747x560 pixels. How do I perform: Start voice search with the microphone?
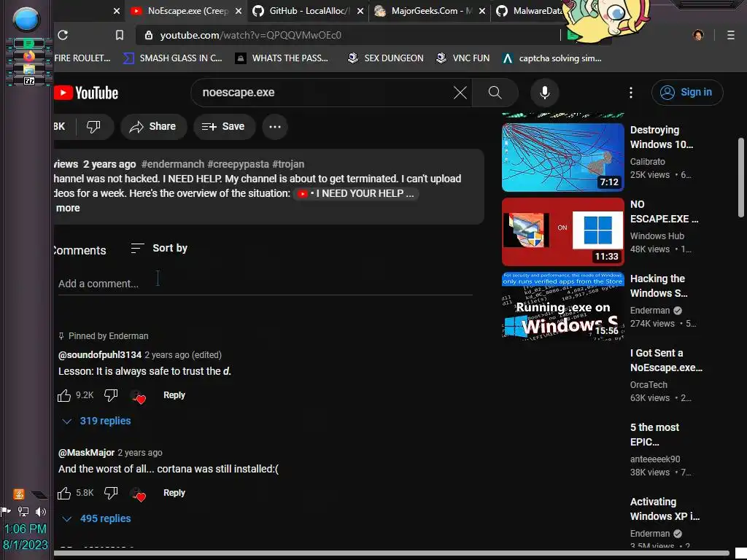pos(544,93)
